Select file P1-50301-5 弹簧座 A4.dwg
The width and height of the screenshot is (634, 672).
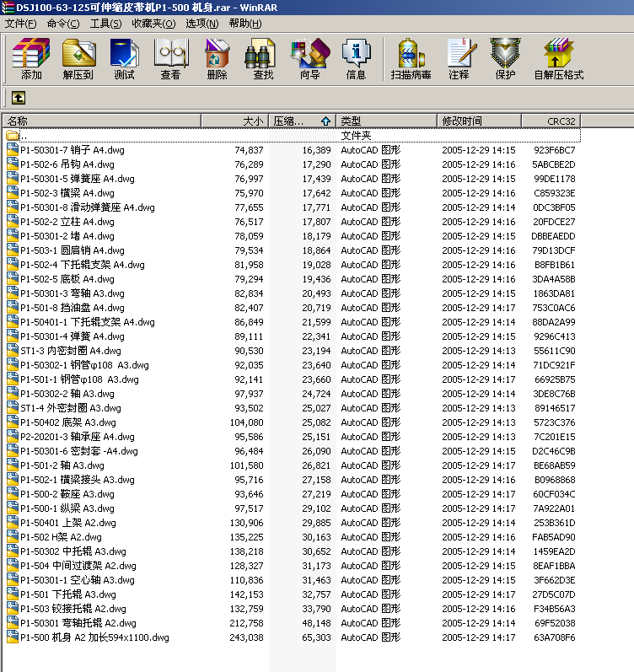(x=78, y=179)
